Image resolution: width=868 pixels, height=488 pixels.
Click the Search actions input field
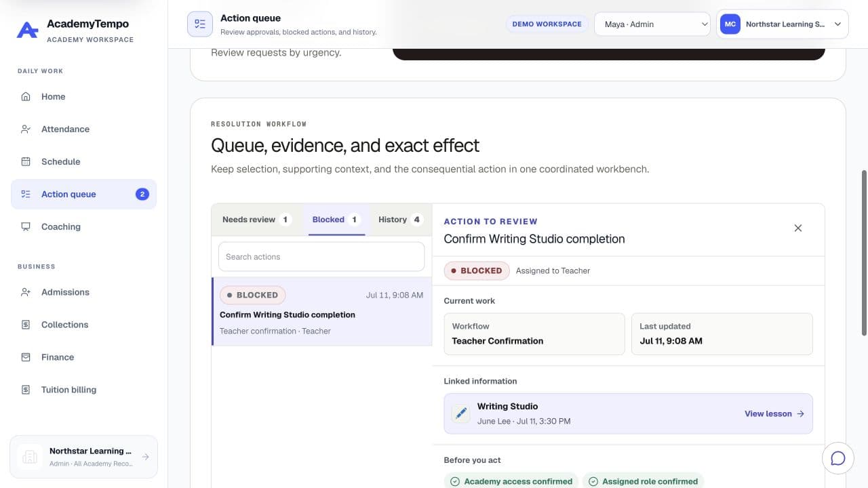[321, 257]
